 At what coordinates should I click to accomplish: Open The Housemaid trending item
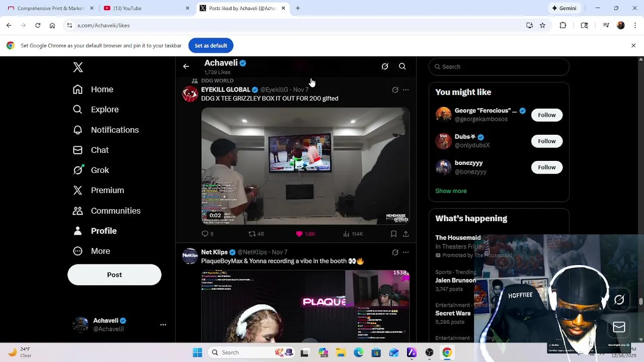pyautogui.click(x=458, y=238)
